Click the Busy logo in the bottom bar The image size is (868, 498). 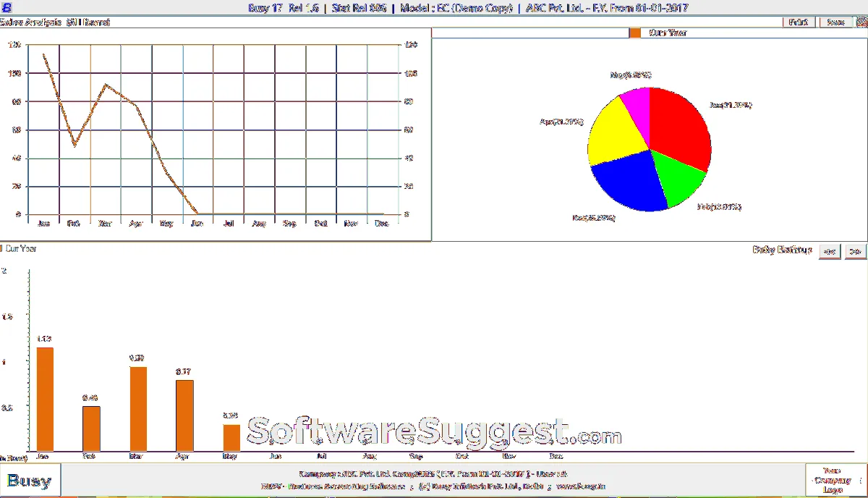30,481
